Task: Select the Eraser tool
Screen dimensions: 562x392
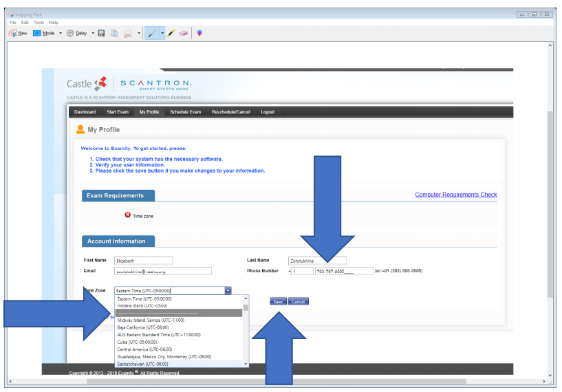Action: 184,33
